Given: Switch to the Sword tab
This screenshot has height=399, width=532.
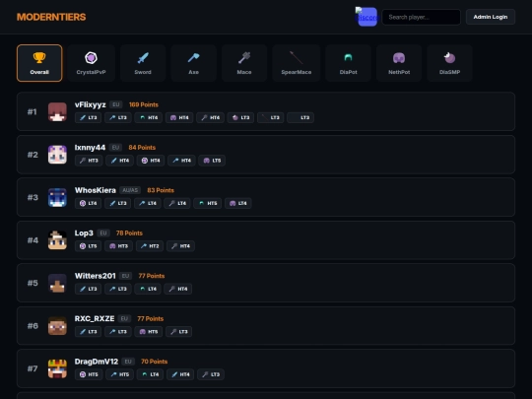Looking at the screenshot, I should [x=143, y=63].
